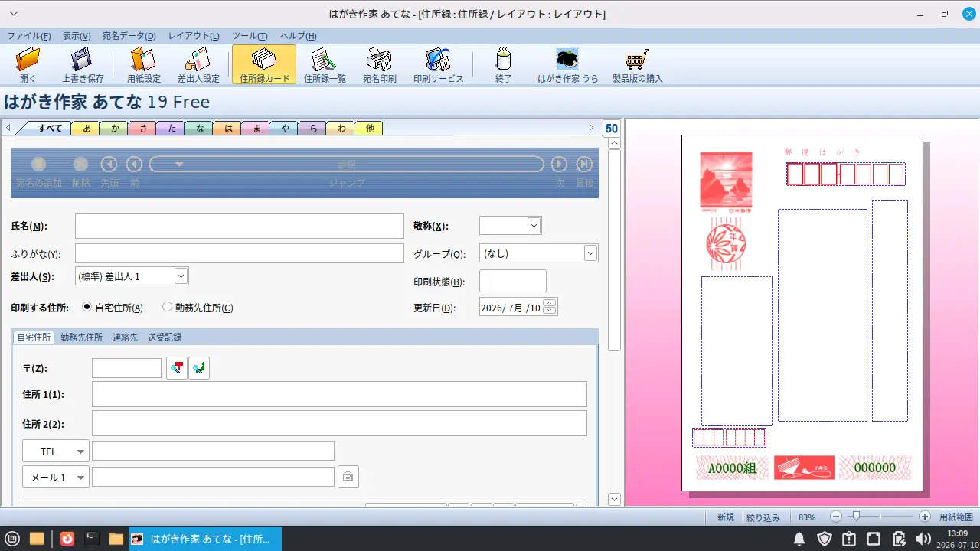Click the zoom out minus button
The height and width of the screenshot is (551, 980).
(x=836, y=517)
